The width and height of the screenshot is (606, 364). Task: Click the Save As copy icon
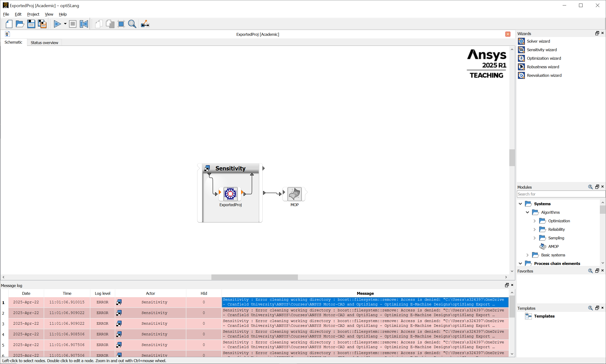point(42,24)
